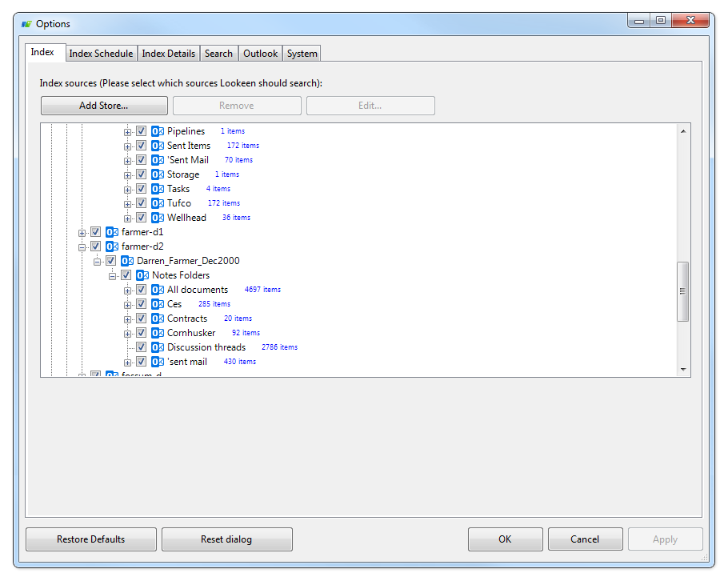Expand the Ces folder
Image resolution: width=728 pixels, height=581 pixels.
click(128, 305)
